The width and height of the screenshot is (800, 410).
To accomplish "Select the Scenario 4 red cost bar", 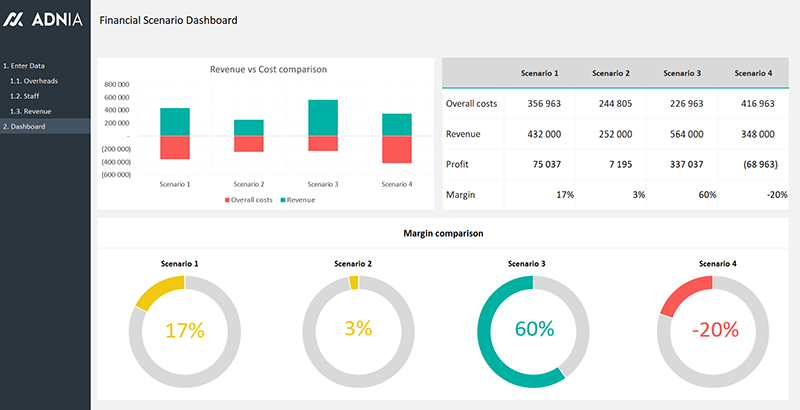I will point(397,149).
